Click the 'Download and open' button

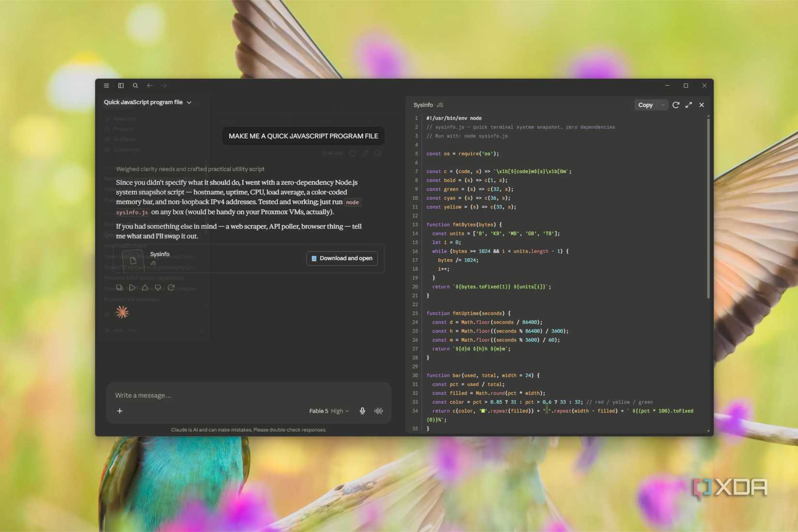(342, 258)
